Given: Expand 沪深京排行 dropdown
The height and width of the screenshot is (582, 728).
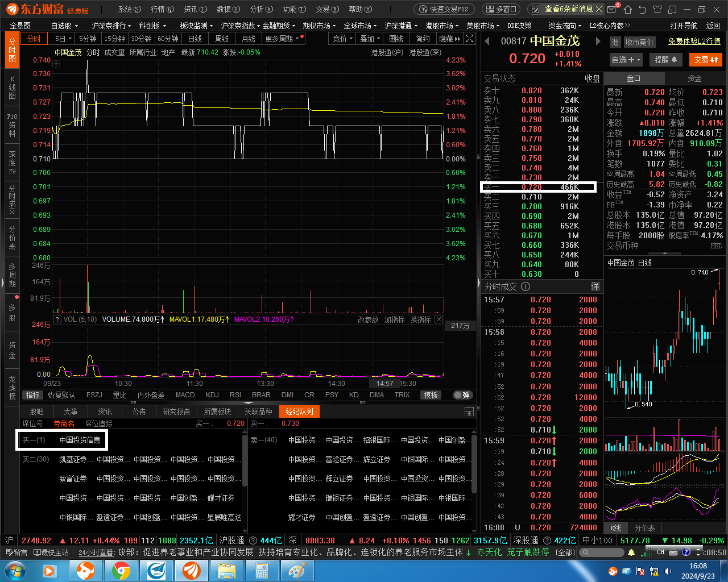Looking at the screenshot, I should [111, 26].
